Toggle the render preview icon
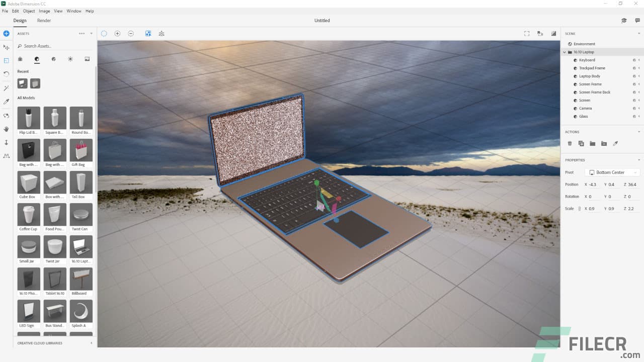Image resolution: width=644 pixels, height=362 pixels. point(148,33)
